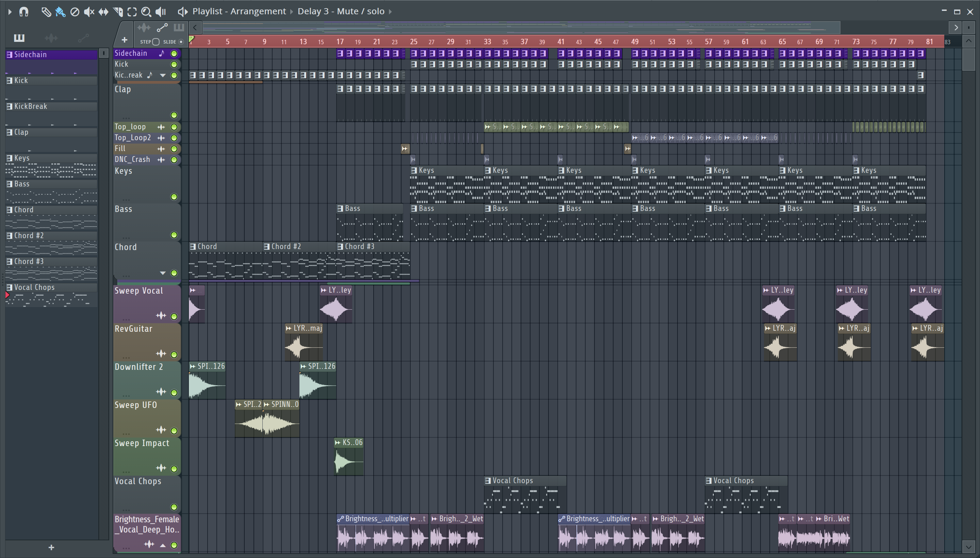The width and height of the screenshot is (980, 558).
Task: Select the Mute tool
Action: pos(89,12)
